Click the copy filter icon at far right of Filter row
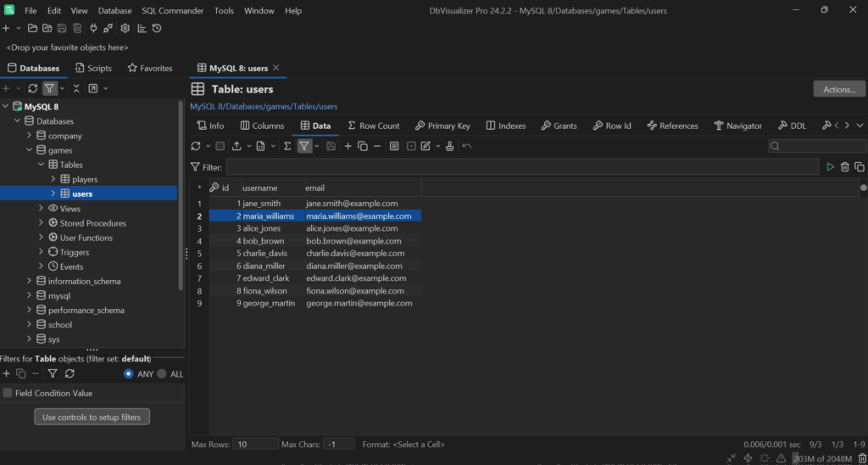This screenshot has height=465, width=868. (860, 167)
